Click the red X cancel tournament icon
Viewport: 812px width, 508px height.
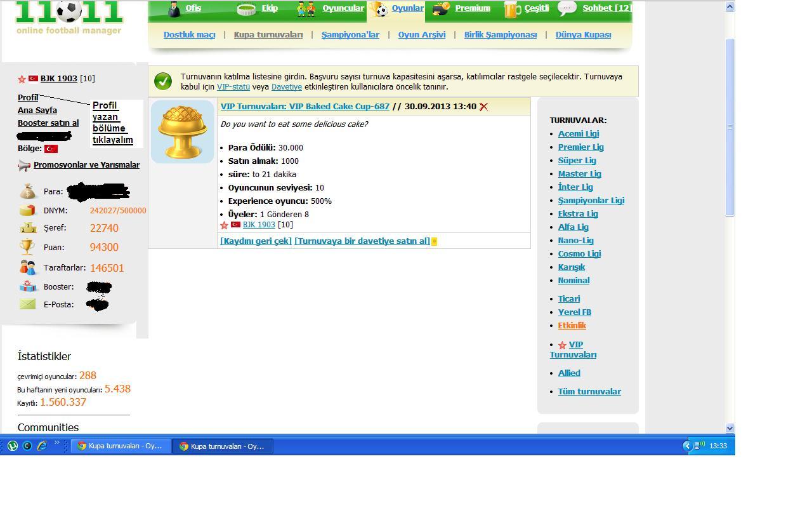(x=483, y=107)
